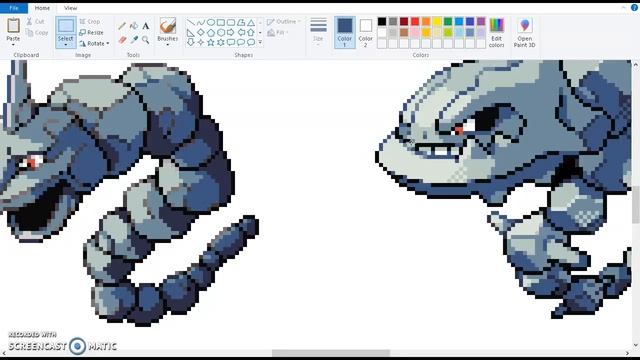The width and height of the screenshot is (640, 360).
Task: Choose the Curve shape
Action: point(201,22)
